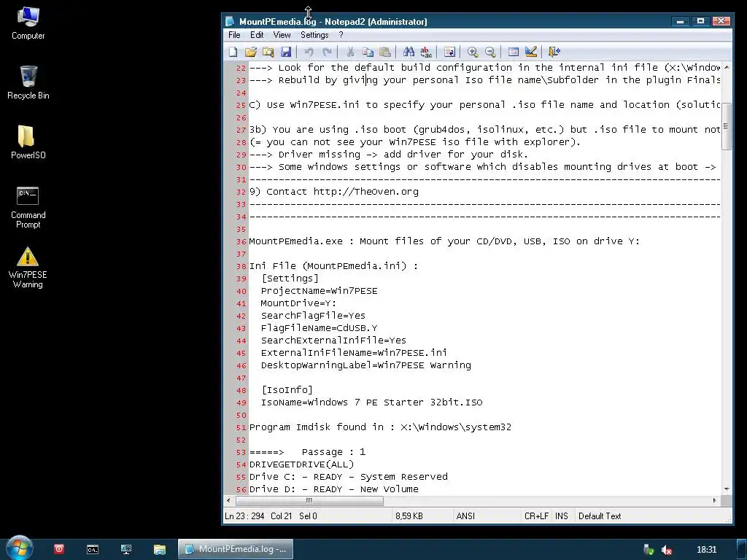Image resolution: width=747 pixels, height=560 pixels.
Task: Copy selection with the copy icon
Action: (x=368, y=52)
